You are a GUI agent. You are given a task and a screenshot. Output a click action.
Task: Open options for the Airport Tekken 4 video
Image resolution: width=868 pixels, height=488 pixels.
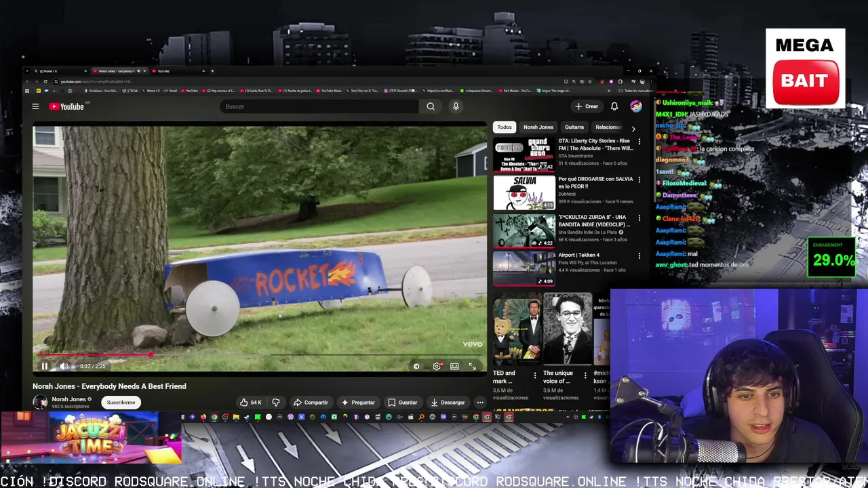639,256
